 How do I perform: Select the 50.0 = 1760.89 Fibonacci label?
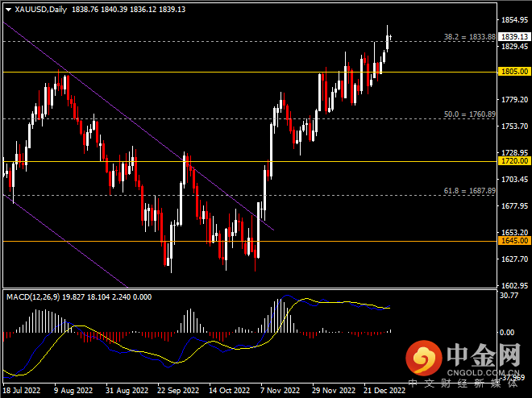pyautogui.click(x=469, y=114)
